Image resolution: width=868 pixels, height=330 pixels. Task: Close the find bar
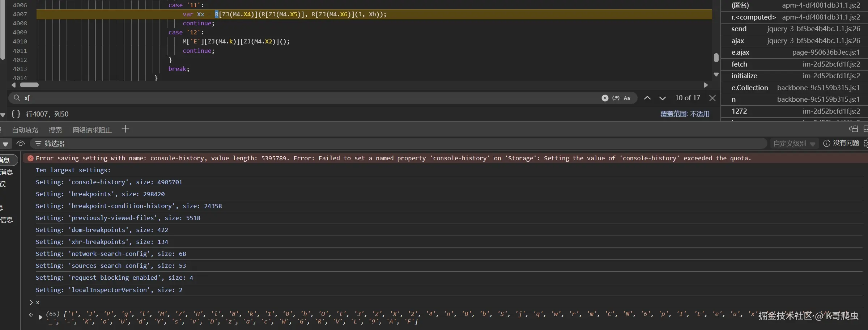(x=712, y=98)
